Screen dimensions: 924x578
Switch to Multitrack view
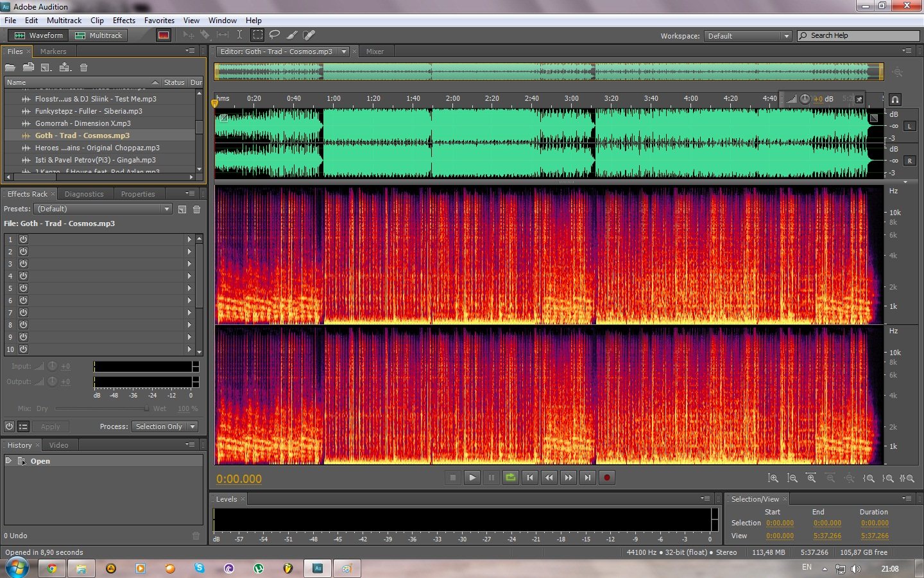(99, 35)
